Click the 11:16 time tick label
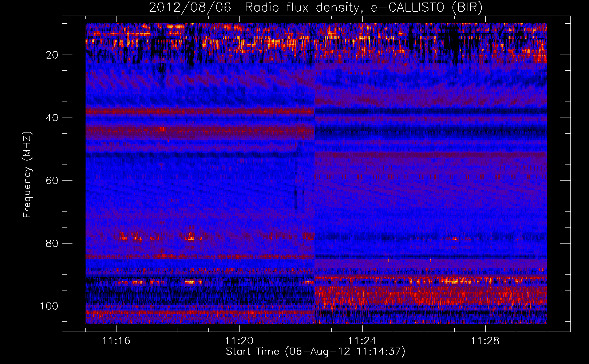This screenshot has height=364, width=589. (116, 341)
